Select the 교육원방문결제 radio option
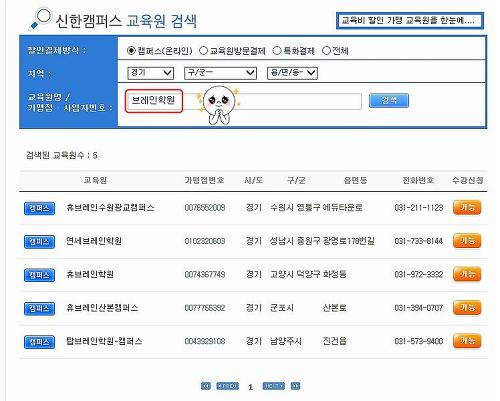Image resolution: width=500 pixels, height=401 pixels. tap(203, 51)
